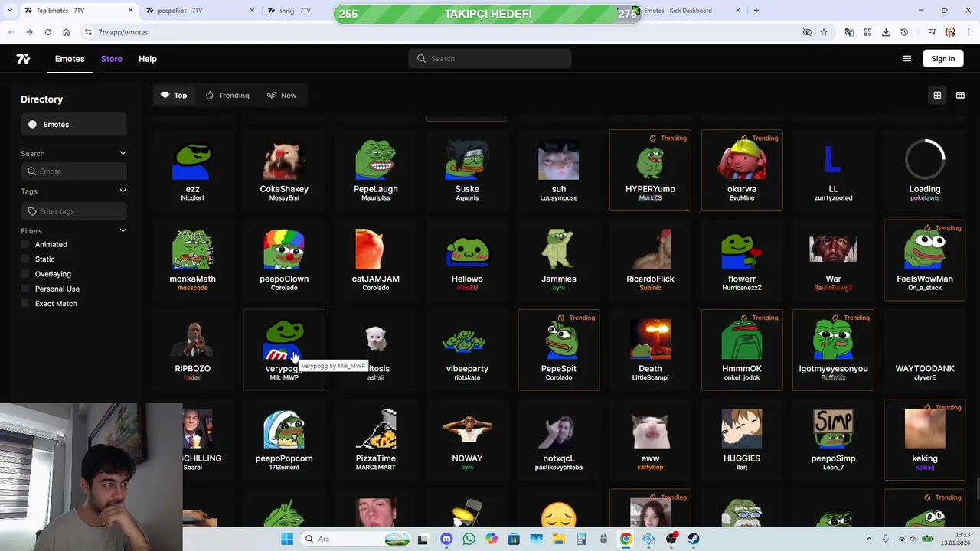Collapse the Tags section chevron
The width and height of the screenshot is (980, 551).
[x=122, y=191]
